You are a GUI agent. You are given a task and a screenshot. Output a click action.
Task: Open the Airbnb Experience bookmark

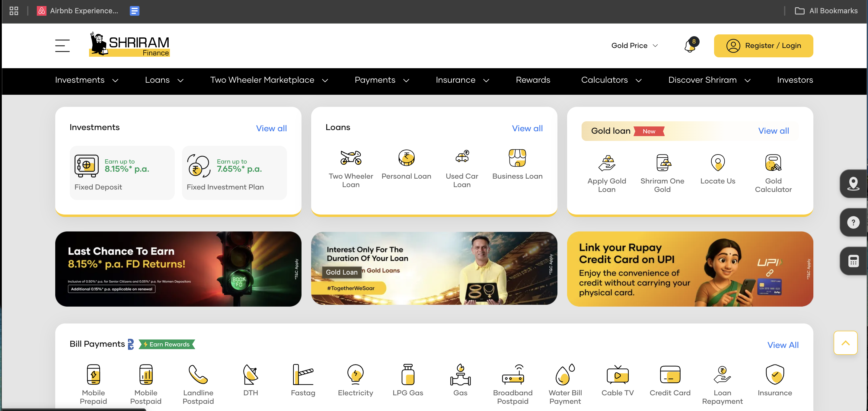78,11
